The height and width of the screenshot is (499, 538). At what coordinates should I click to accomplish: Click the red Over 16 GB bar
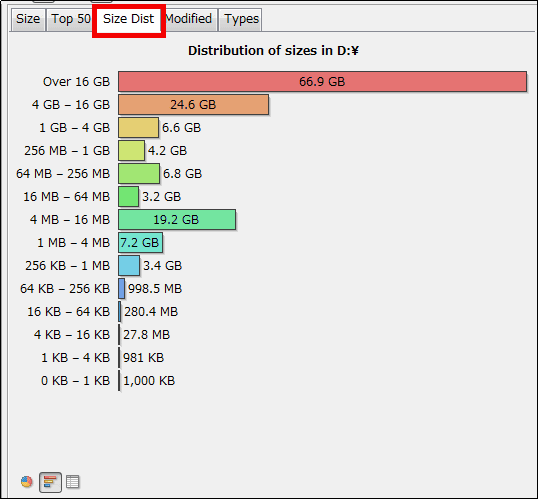click(322, 82)
